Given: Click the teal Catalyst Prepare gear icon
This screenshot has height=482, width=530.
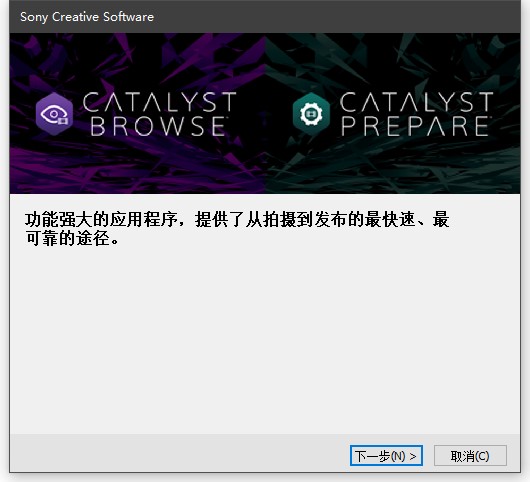Looking at the screenshot, I should (311, 114).
